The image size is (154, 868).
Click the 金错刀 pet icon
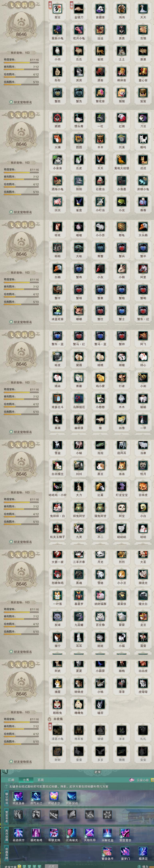[x=79, y=9]
